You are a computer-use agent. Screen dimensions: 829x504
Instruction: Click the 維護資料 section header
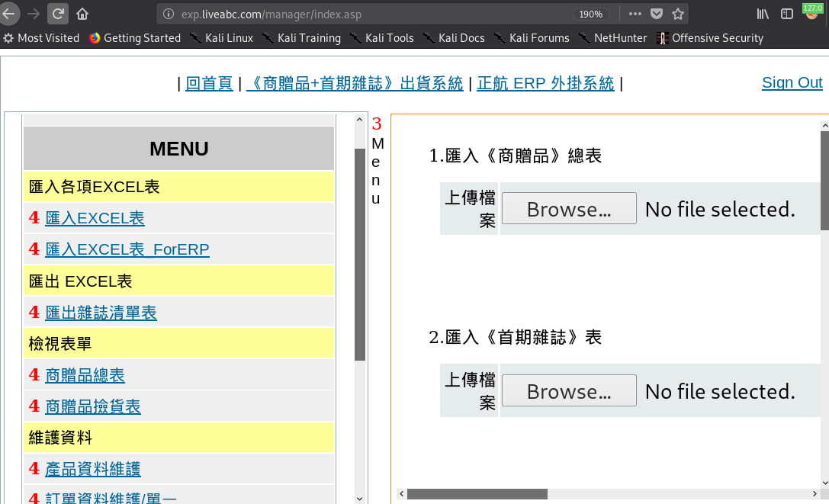click(178, 438)
